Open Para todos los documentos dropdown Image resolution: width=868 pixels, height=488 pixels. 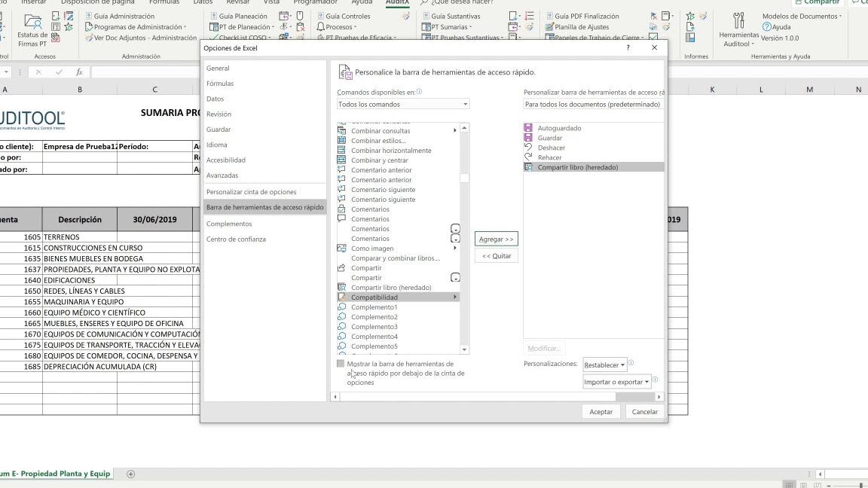(594, 104)
